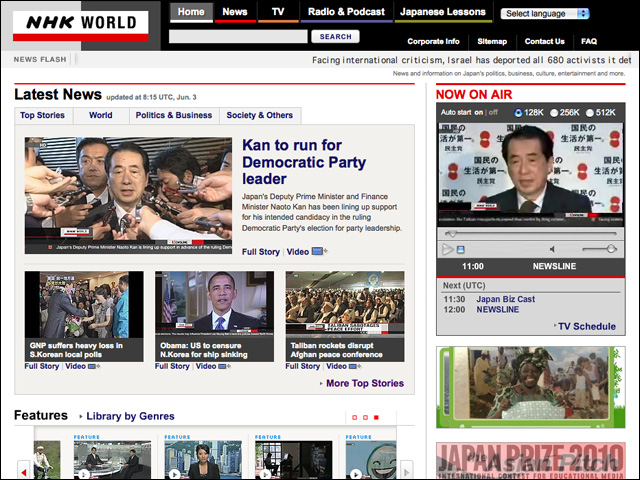
Task: Open Full Story for GNP polls
Action: [x=42, y=366]
